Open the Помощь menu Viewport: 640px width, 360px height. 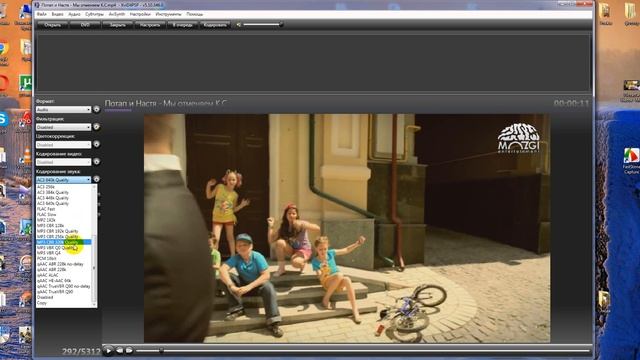pyautogui.click(x=195, y=14)
